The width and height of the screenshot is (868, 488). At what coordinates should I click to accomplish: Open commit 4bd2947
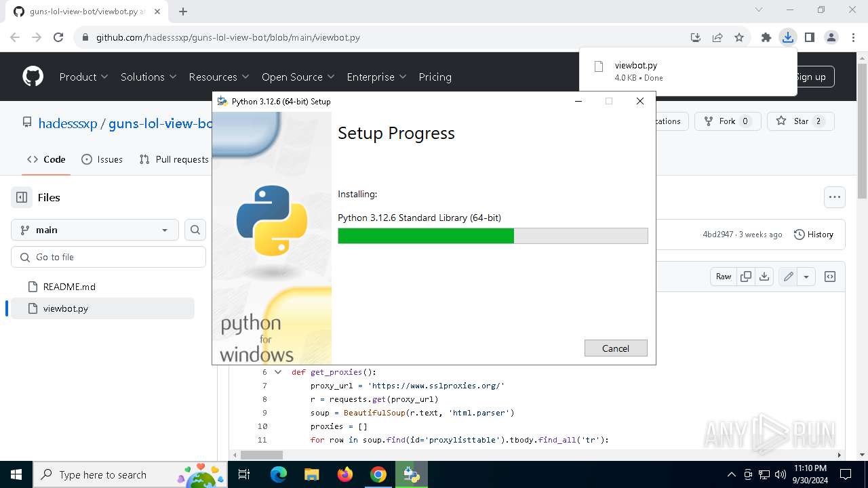coord(718,235)
